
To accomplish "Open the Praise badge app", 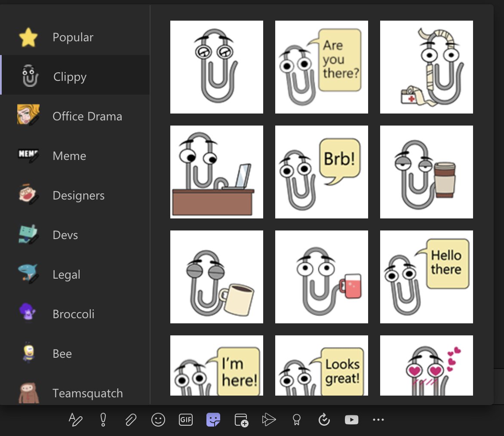I will [x=296, y=420].
